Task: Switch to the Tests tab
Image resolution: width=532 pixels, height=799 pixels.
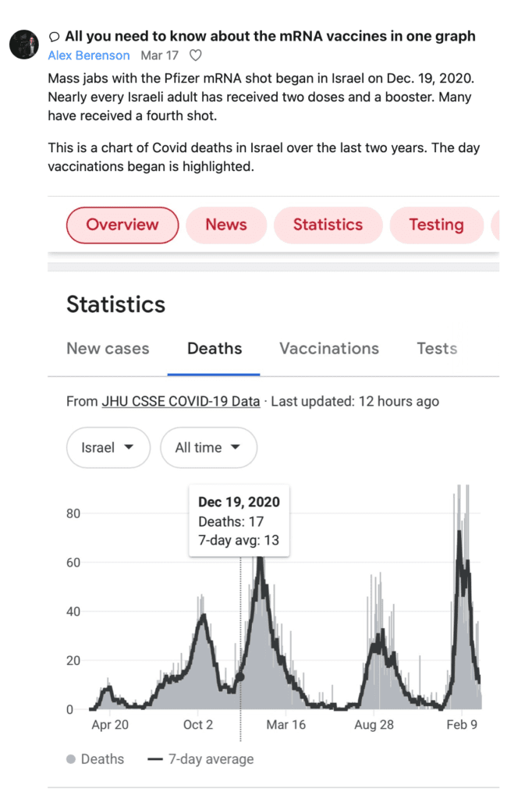Action: point(437,349)
